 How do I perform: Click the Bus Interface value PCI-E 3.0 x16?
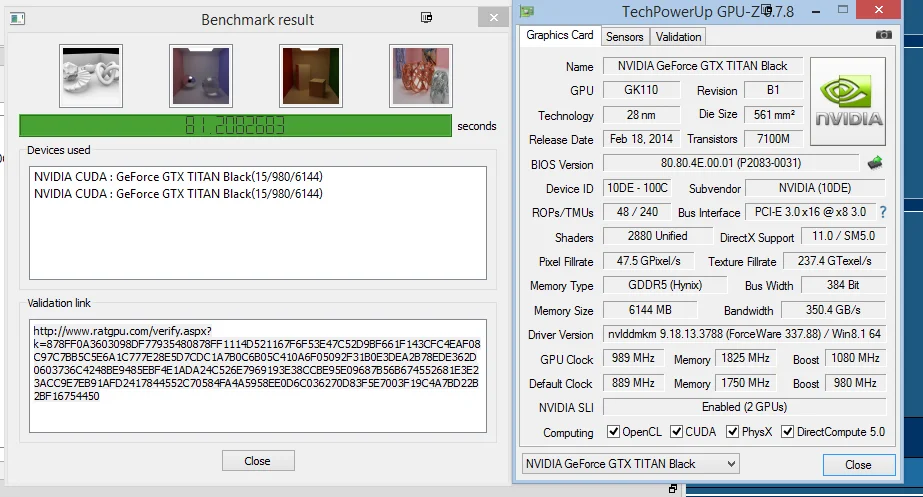coord(810,212)
